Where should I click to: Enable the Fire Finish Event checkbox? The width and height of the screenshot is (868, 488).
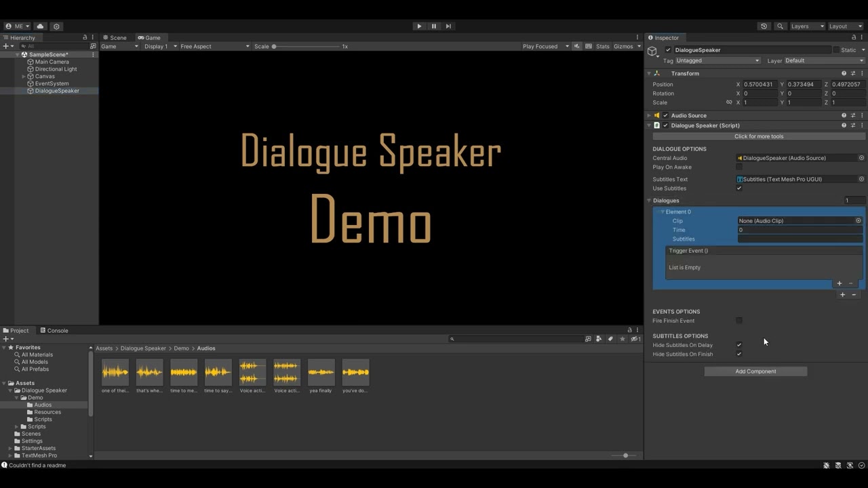[739, 321]
